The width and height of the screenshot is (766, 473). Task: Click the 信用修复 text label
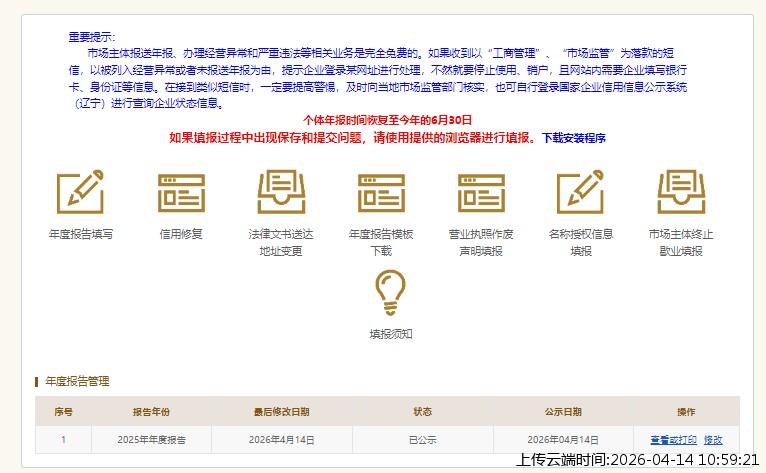[x=181, y=234]
